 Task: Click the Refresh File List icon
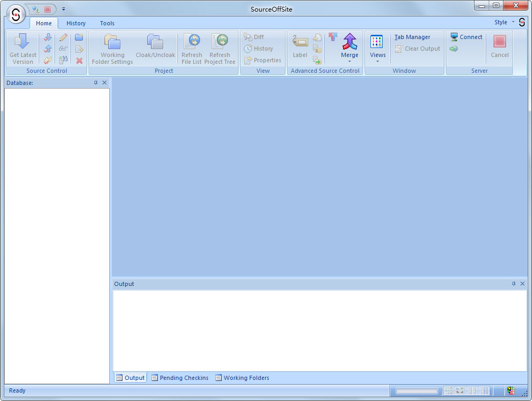click(192, 42)
